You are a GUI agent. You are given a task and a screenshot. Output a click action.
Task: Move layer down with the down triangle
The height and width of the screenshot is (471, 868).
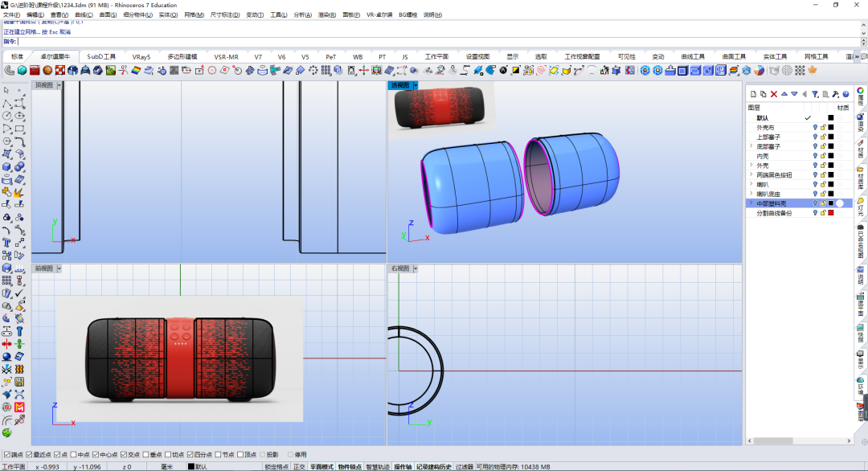pos(794,94)
